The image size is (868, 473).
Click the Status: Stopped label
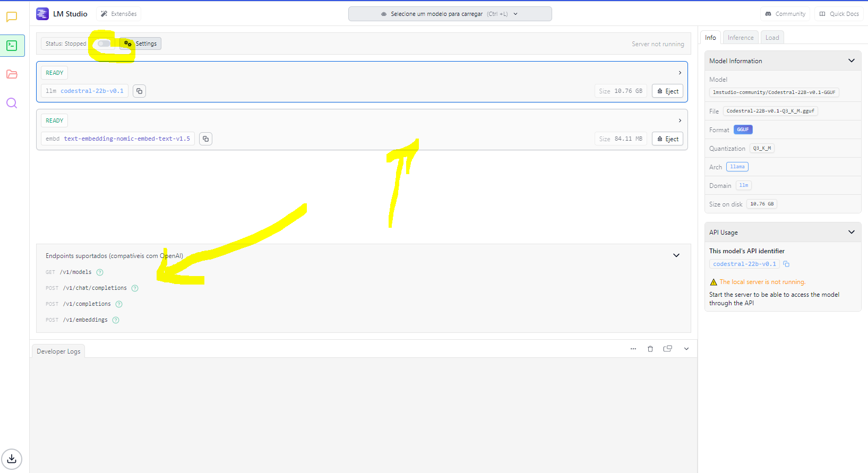(x=66, y=44)
